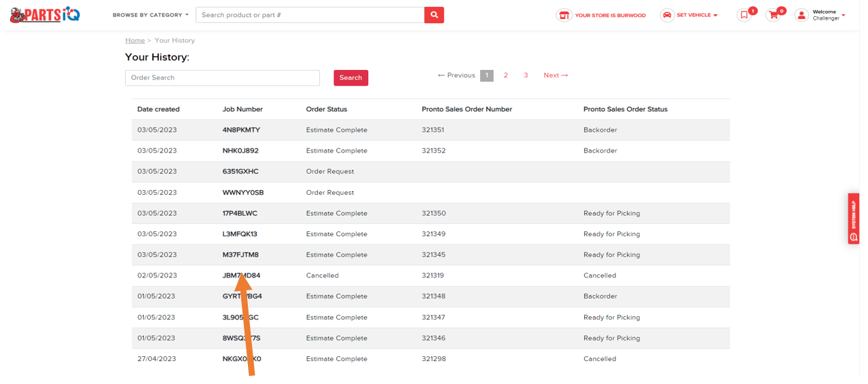Go to Next page link
The width and height of the screenshot is (868, 384).
pyautogui.click(x=556, y=75)
